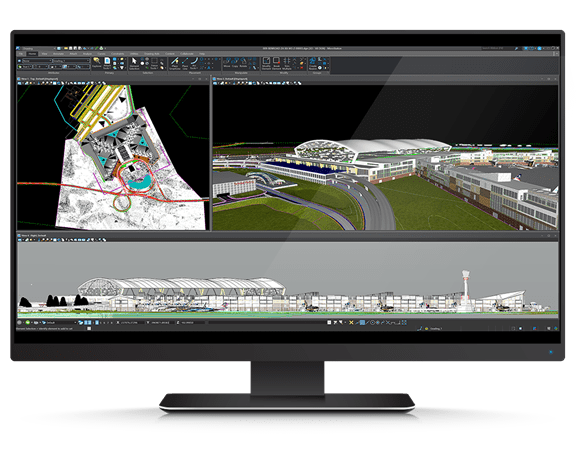576x454 pixels.
Task: Switch to the Analyze ribbon tab
Action: 87,54
